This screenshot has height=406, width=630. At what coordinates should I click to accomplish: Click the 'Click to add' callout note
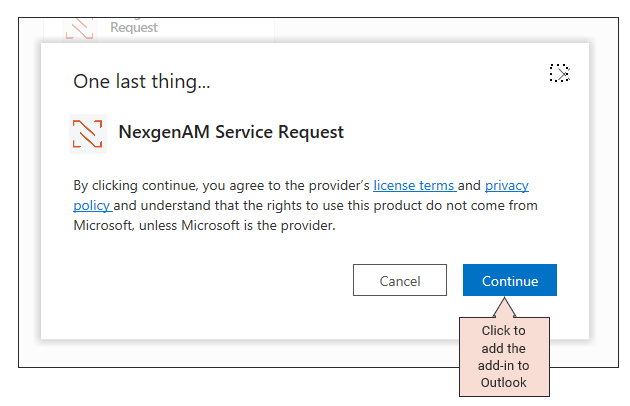pyautogui.click(x=504, y=356)
